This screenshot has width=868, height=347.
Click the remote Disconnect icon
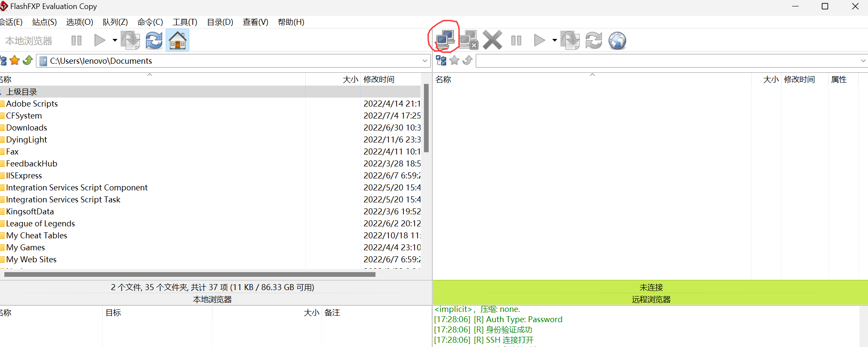click(x=469, y=40)
